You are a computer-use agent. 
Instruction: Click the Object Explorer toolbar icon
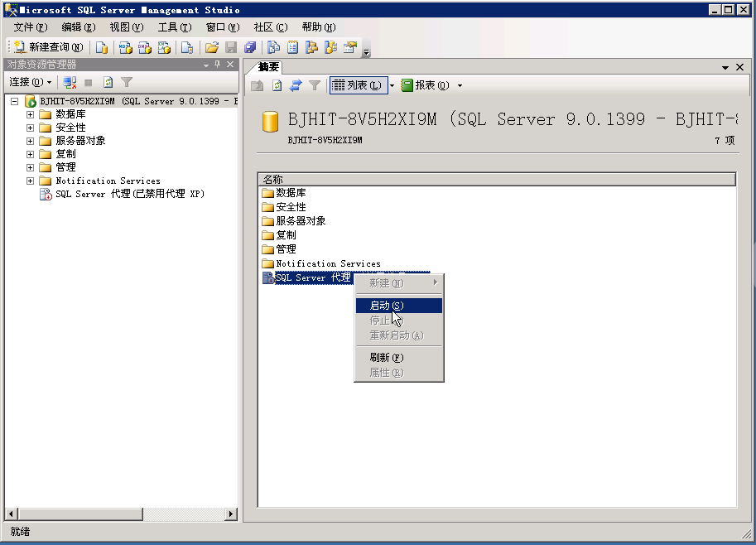312,46
